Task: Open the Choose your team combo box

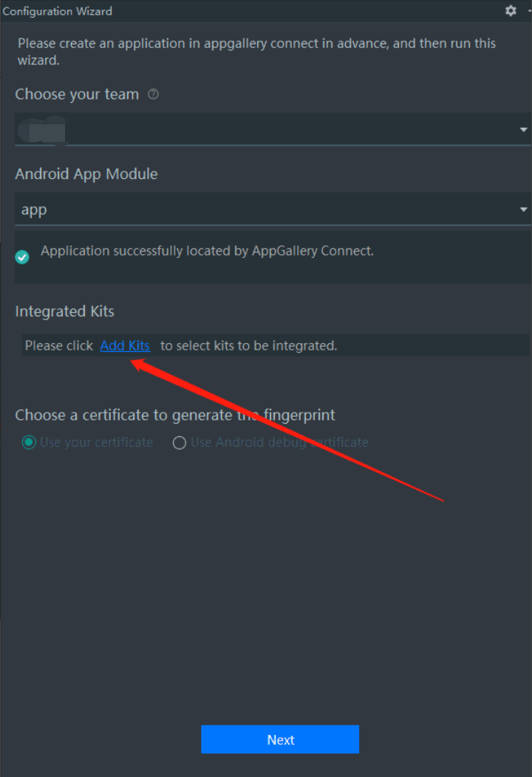Action: (266, 130)
